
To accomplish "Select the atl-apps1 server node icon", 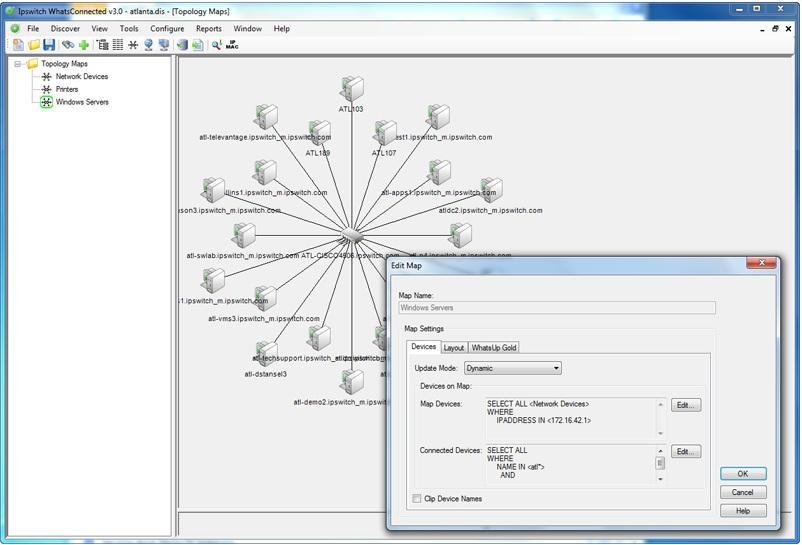I will tap(439, 172).
